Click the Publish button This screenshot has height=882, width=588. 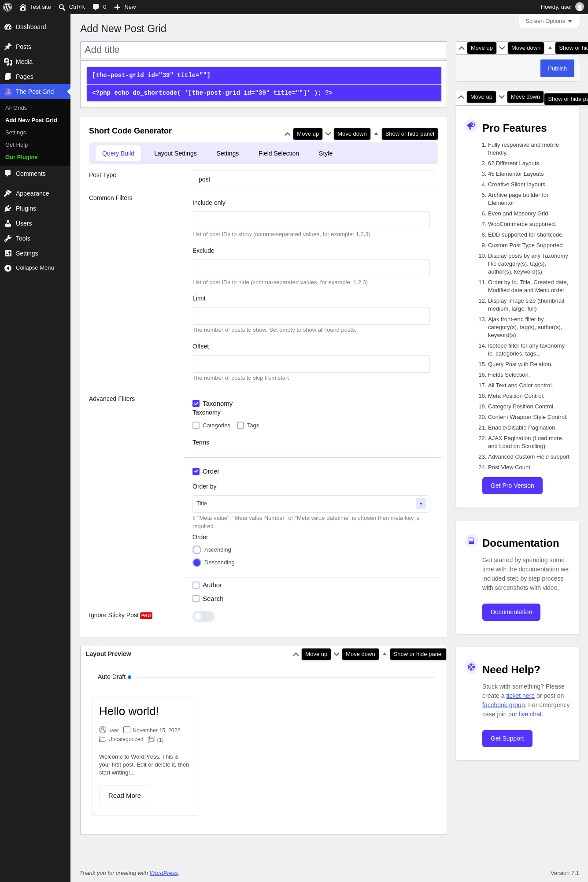pos(557,68)
